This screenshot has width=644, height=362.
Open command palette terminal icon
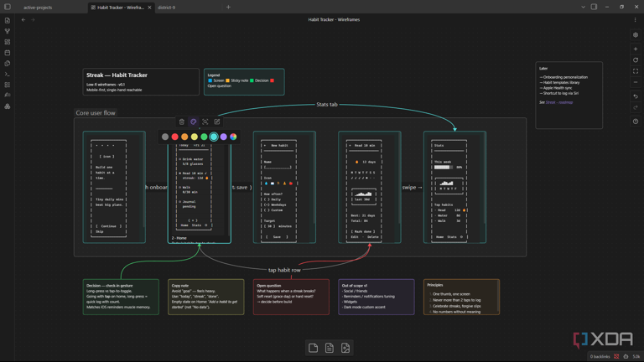[8, 74]
